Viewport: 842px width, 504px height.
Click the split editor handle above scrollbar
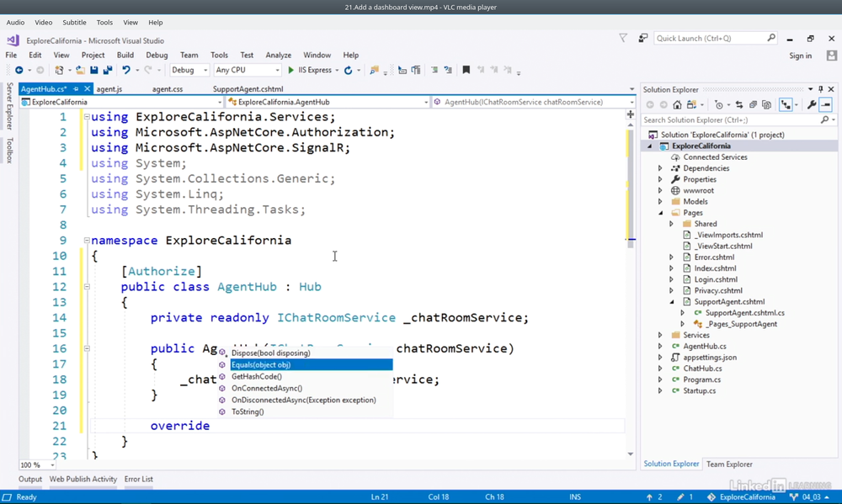pos(631,114)
